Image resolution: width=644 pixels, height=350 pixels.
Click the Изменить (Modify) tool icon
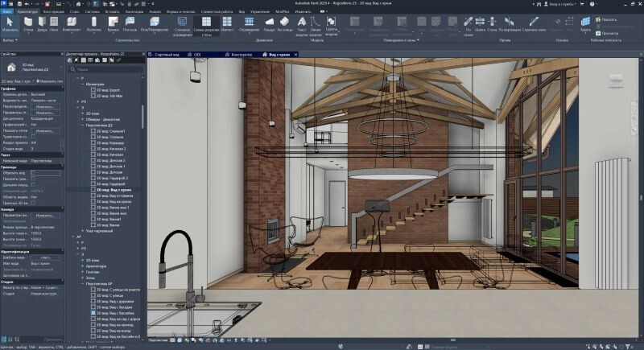point(10,23)
